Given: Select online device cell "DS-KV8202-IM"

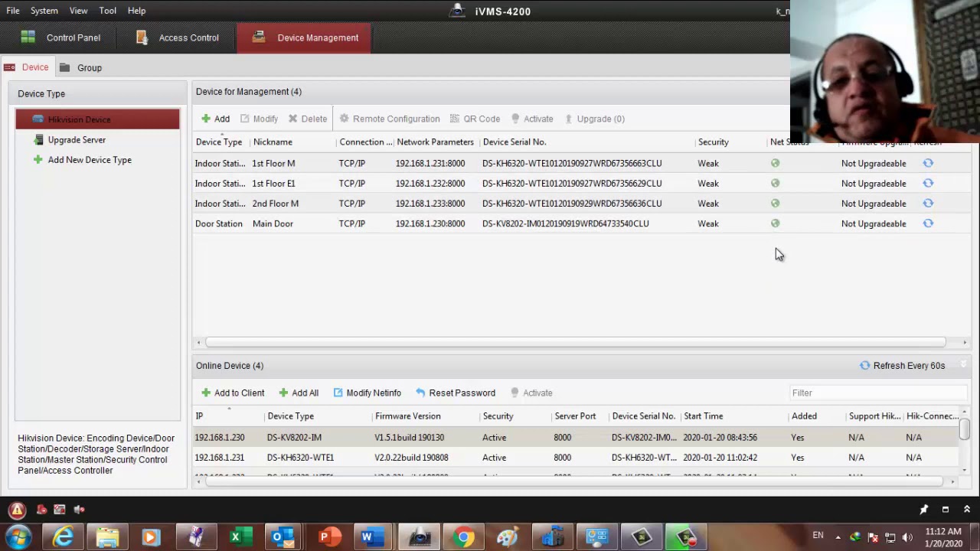Looking at the screenshot, I should tap(294, 438).
